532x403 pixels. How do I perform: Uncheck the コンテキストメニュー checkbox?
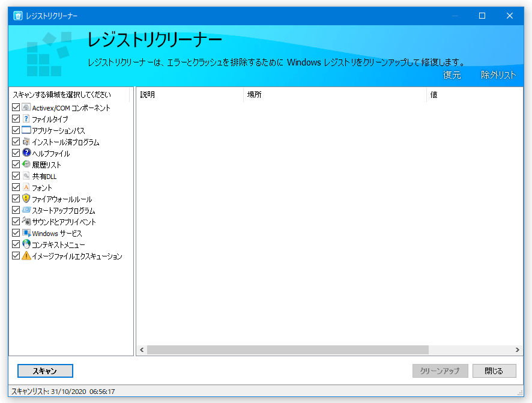click(x=16, y=244)
